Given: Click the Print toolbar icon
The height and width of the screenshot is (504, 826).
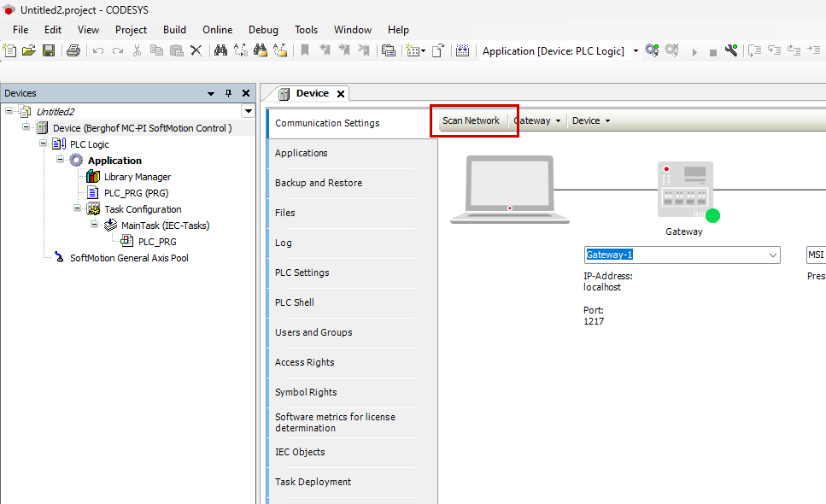Looking at the screenshot, I should [x=73, y=50].
